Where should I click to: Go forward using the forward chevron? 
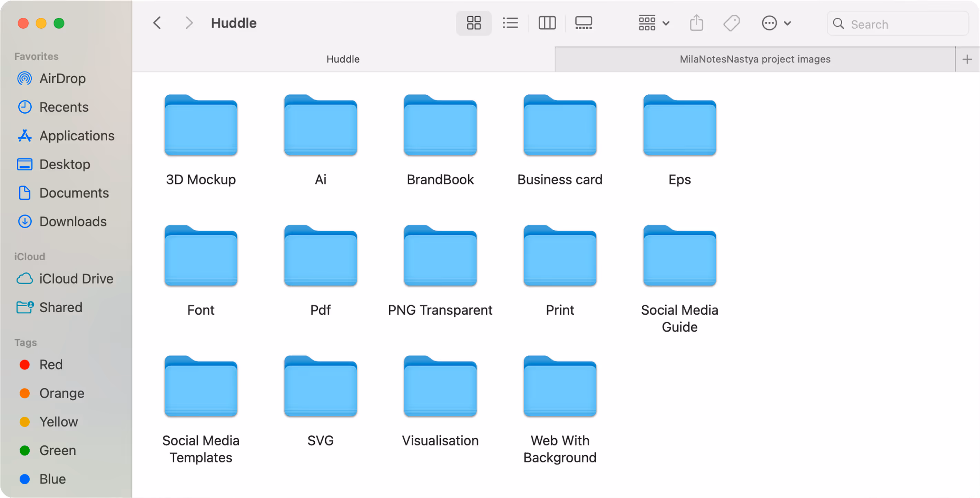[x=189, y=23]
